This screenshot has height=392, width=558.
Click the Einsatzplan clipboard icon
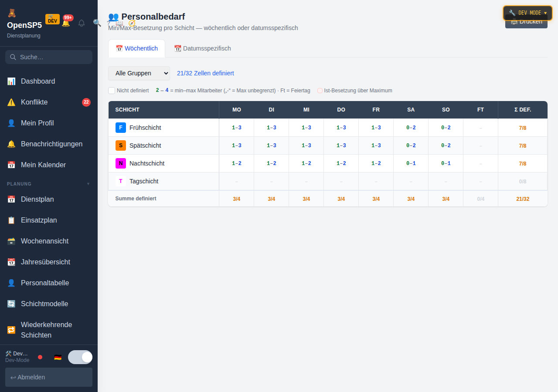[11, 220]
